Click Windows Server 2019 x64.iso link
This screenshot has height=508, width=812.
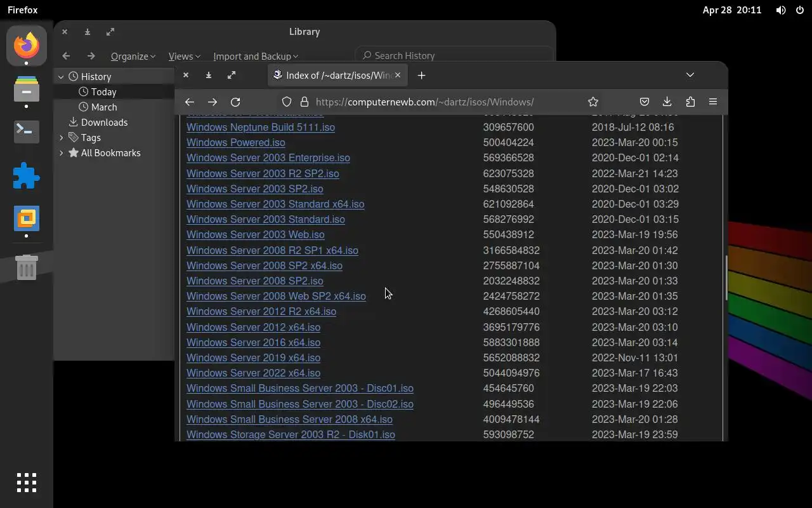coord(253,358)
